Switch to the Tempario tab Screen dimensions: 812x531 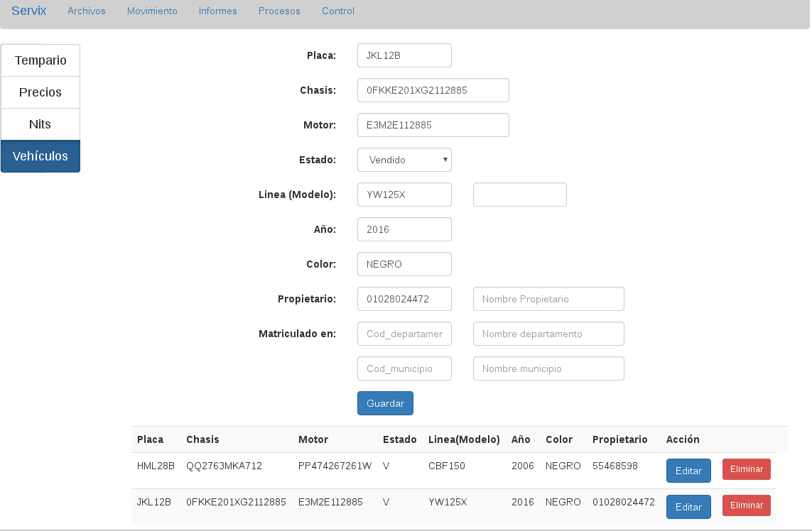pyautogui.click(x=40, y=60)
